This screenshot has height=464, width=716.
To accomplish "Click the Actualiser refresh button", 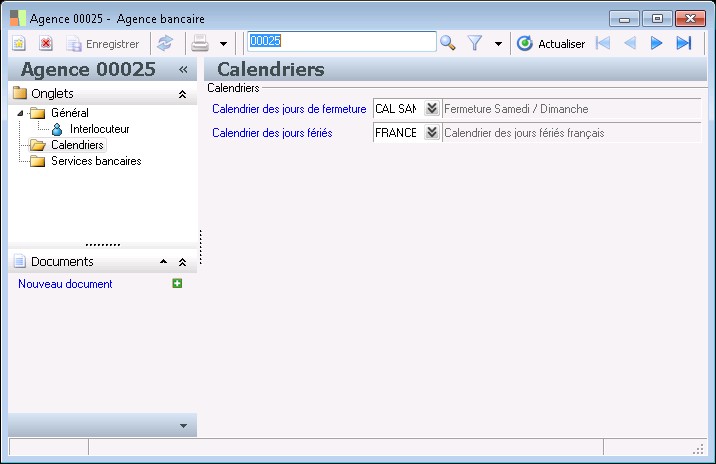I will [x=551, y=44].
